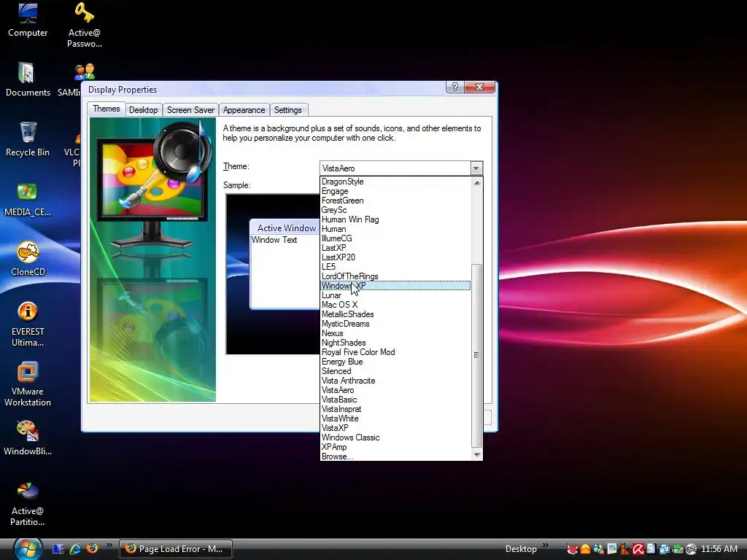Open the MEDIA_CE desktop icon
Screen dimensions: 747x560
point(28,200)
